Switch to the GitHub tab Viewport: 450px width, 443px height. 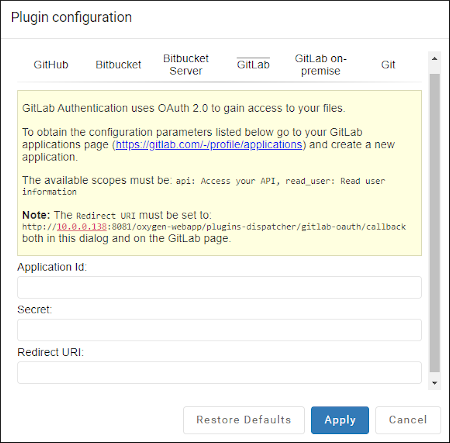point(51,65)
